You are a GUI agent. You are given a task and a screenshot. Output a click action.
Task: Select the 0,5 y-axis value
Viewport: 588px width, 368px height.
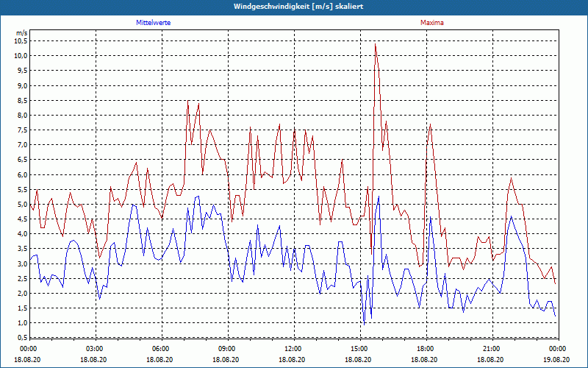click(x=23, y=338)
